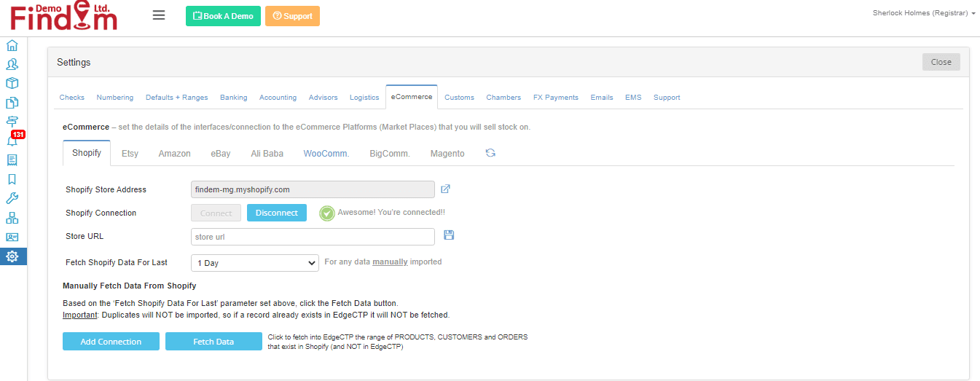This screenshot has height=381, width=980.
Task: Click the Fetch Data button
Action: point(213,342)
